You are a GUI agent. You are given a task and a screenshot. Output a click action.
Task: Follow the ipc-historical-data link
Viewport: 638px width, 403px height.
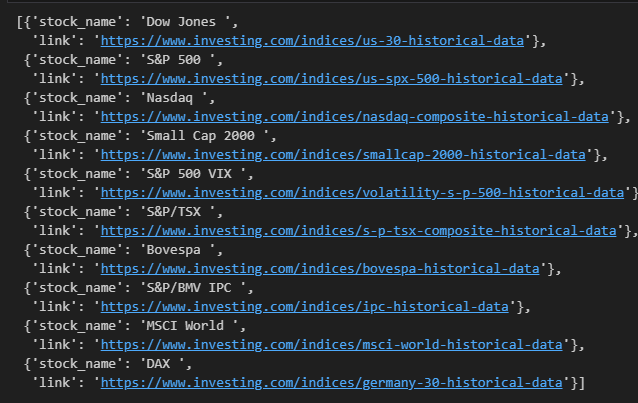304,307
